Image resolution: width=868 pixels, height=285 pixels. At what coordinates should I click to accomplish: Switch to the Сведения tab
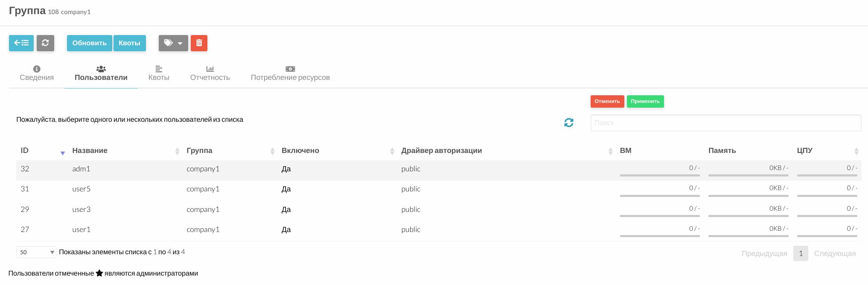click(37, 73)
